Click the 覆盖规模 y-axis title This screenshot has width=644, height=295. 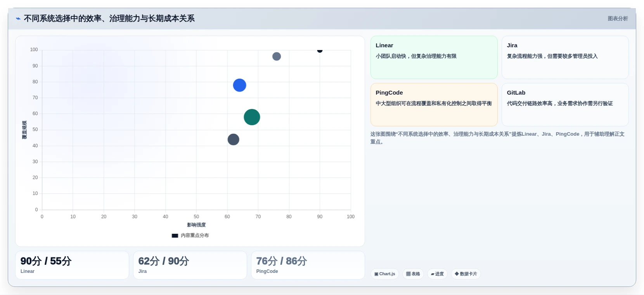24,130
